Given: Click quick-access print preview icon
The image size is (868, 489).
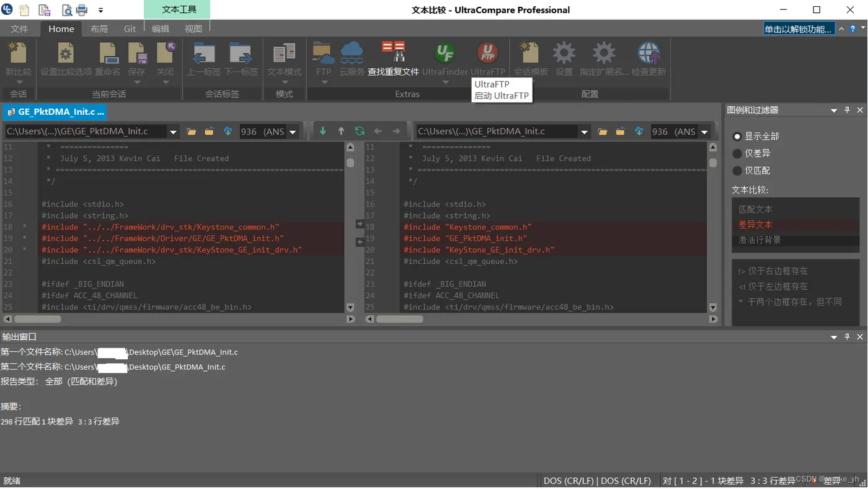Looking at the screenshot, I should pyautogui.click(x=66, y=10).
